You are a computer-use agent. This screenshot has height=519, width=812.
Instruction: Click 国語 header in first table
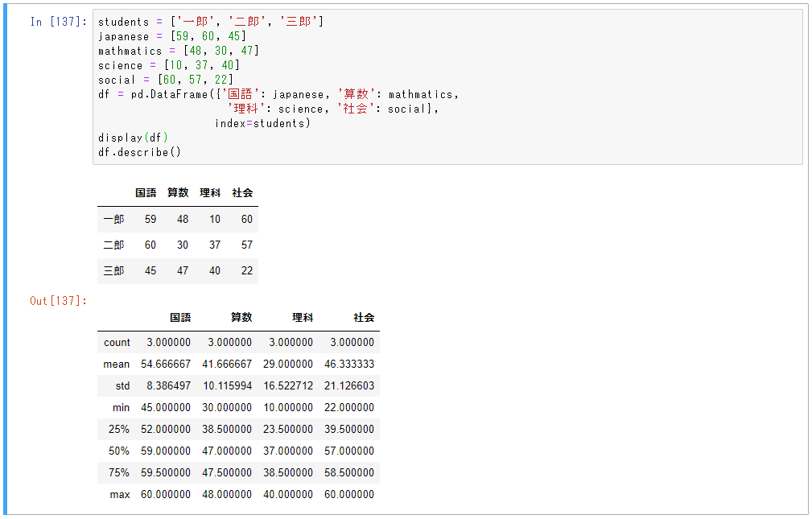click(146, 192)
